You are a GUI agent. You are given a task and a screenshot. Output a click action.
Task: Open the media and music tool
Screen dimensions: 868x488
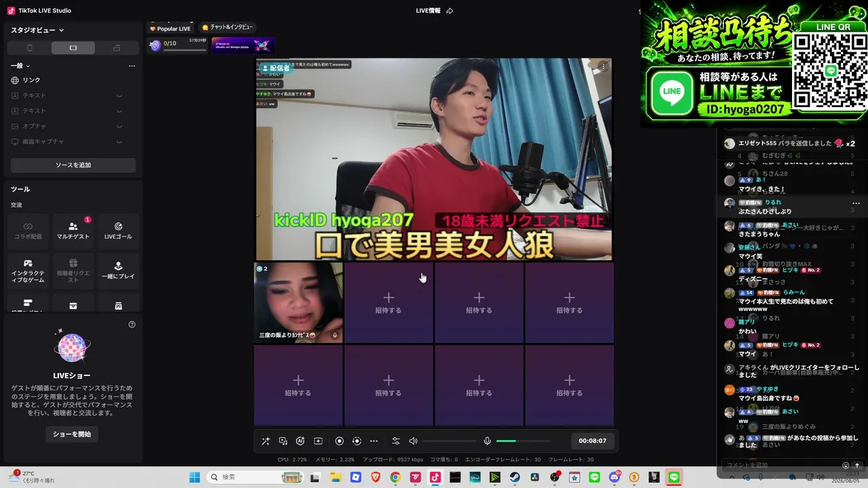[x=283, y=441]
